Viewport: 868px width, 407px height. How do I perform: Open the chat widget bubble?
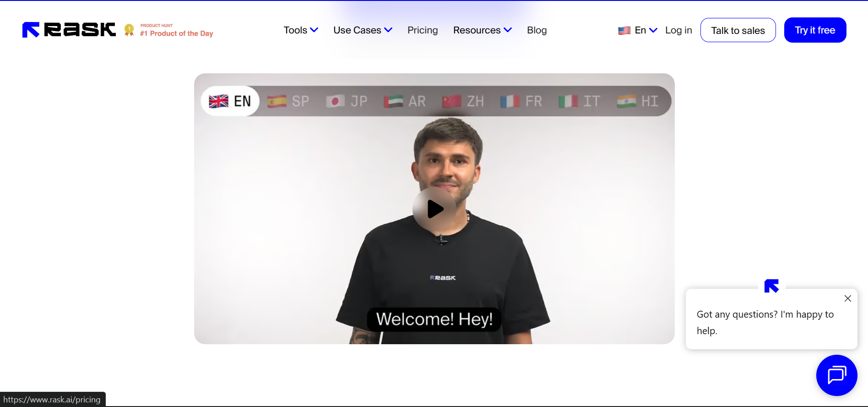point(836,375)
